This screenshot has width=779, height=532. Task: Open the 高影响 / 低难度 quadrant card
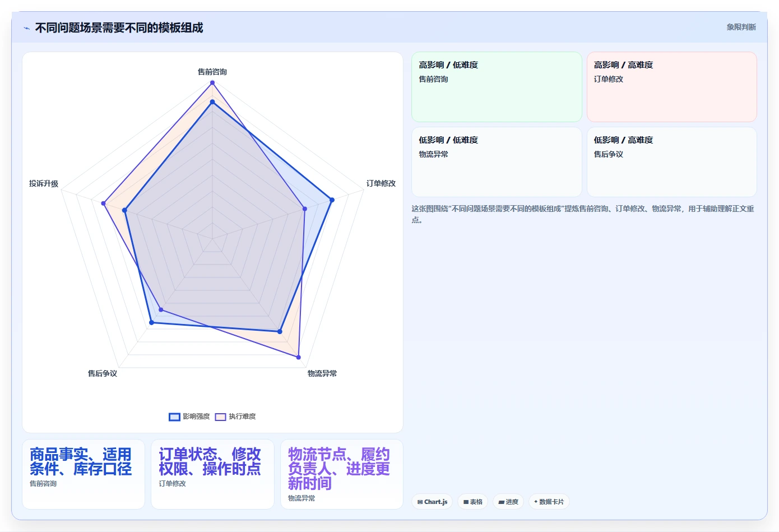click(x=497, y=87)
